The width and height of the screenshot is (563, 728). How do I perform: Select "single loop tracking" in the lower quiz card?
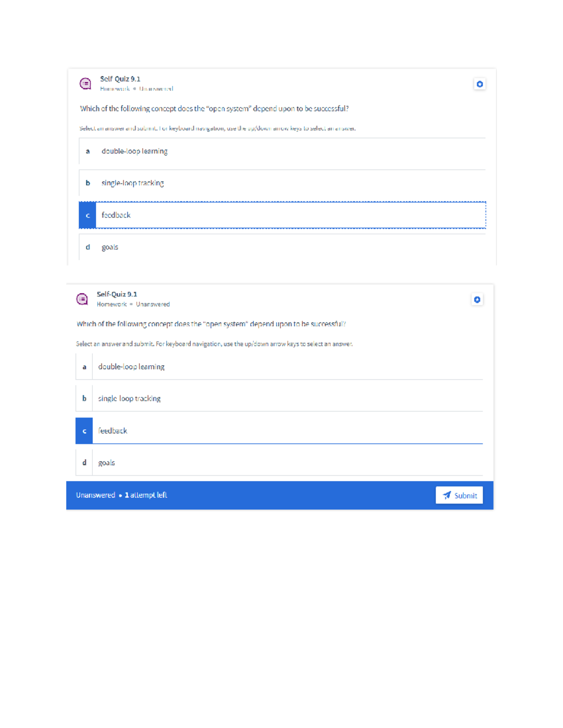[129, 399]
